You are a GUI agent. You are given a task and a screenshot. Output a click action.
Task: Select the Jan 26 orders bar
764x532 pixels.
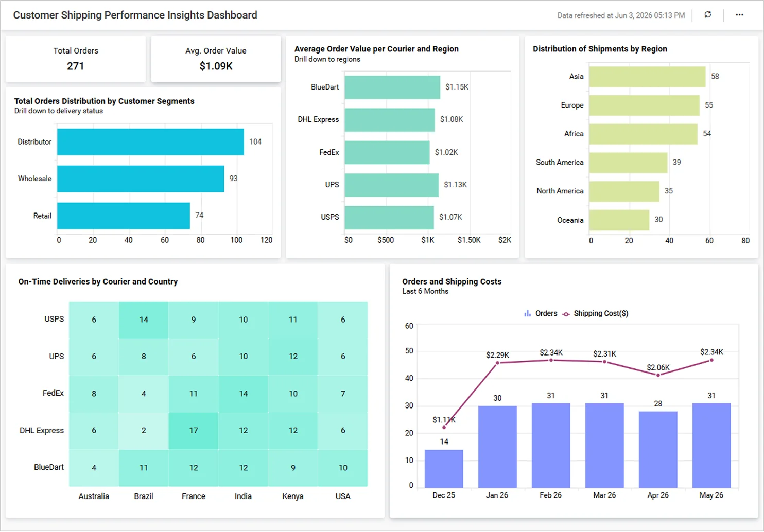497,447
